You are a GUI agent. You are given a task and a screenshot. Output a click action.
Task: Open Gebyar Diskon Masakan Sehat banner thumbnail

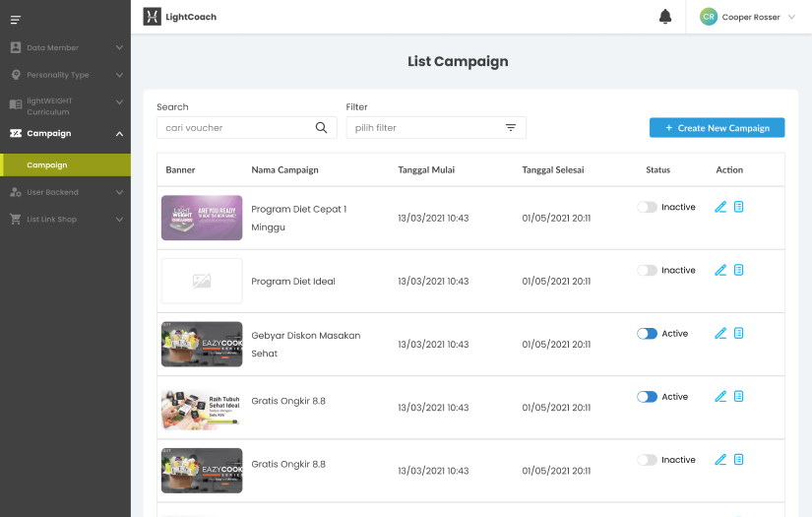coord(202,344)
